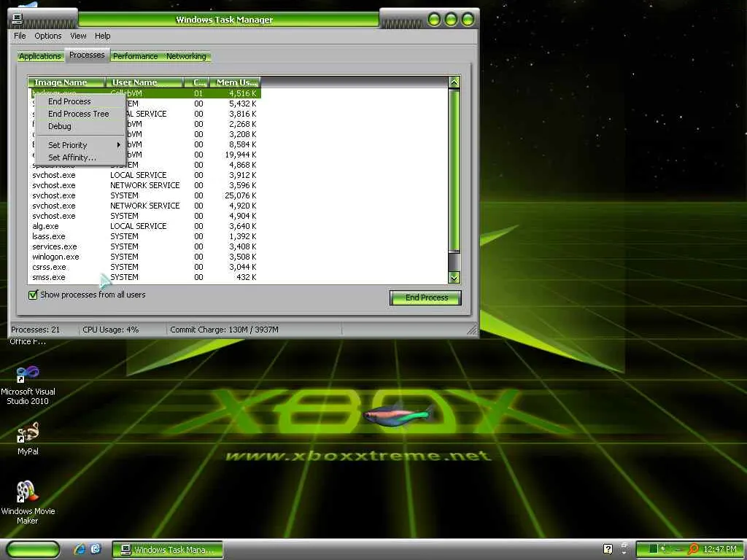Launch Internet Explorer from quick launch

80,549
